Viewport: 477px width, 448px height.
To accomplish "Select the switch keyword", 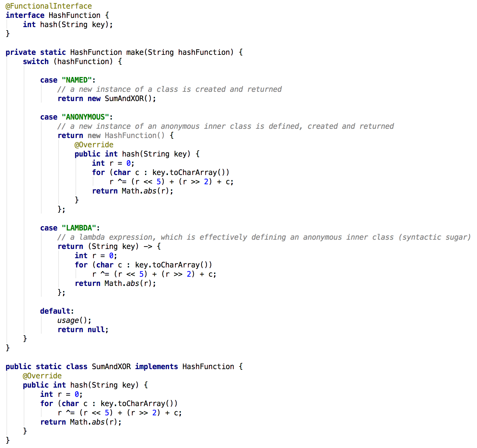I will [x=35, y=61].
